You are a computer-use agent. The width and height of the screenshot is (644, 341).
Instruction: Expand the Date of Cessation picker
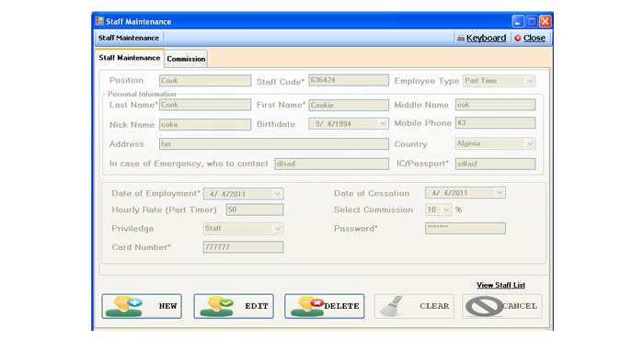point(500,192)
